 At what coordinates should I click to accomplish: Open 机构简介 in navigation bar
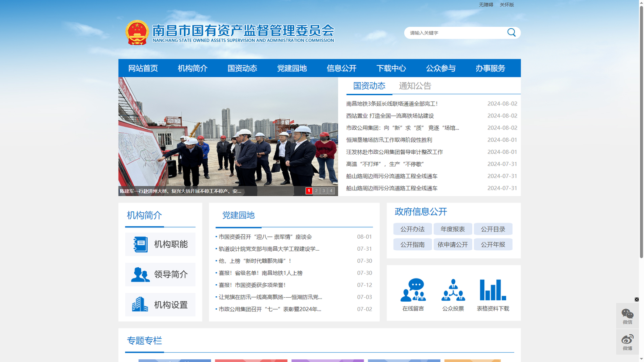[x=193, y=68]
